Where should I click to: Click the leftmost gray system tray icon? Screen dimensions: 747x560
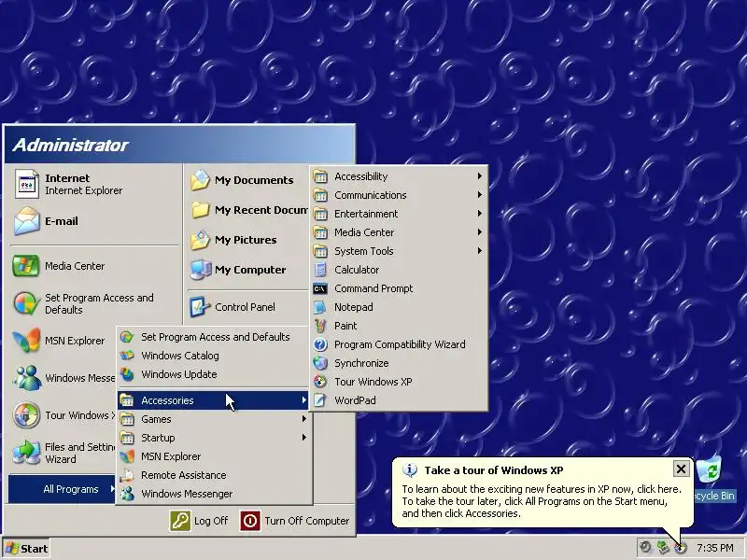click(x=645, y=548)
